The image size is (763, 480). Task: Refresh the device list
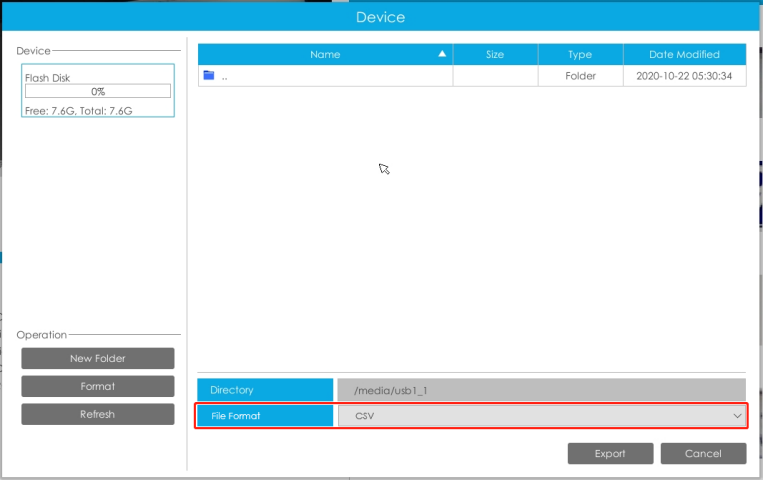tap(98, 414)
